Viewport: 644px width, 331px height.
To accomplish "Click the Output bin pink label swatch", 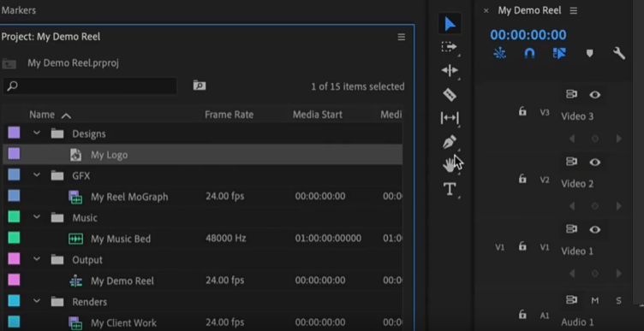I will tap(14, 259).
